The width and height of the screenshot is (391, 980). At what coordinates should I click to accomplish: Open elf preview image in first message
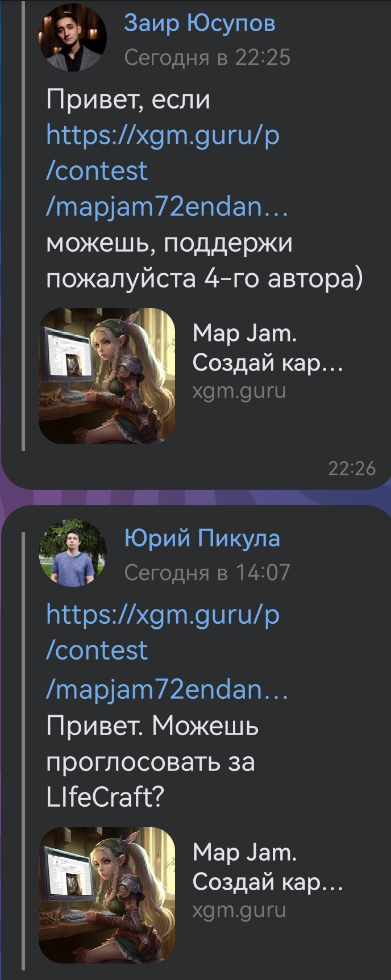[107, 376]
